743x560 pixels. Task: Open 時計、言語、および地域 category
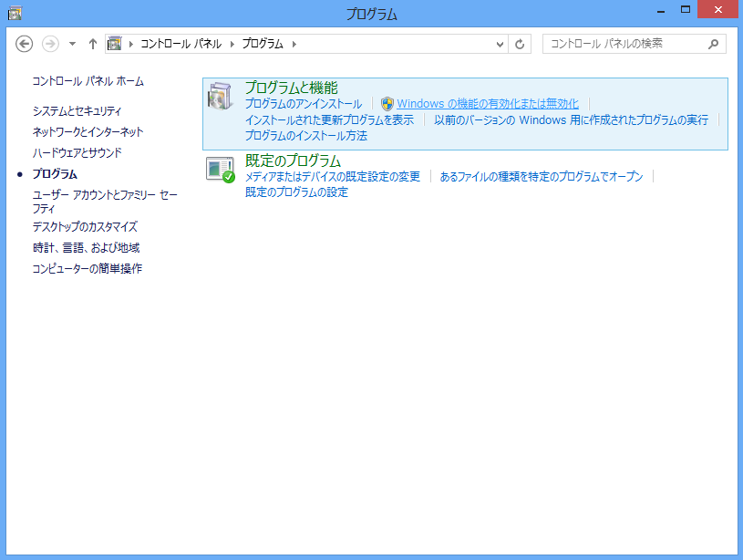[x=87, y=247]
